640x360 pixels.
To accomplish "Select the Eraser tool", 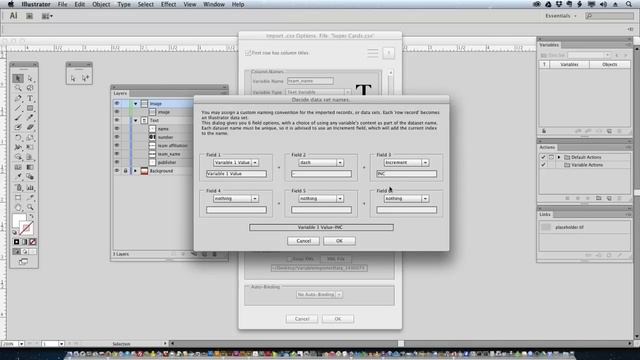I will (30, 128).
